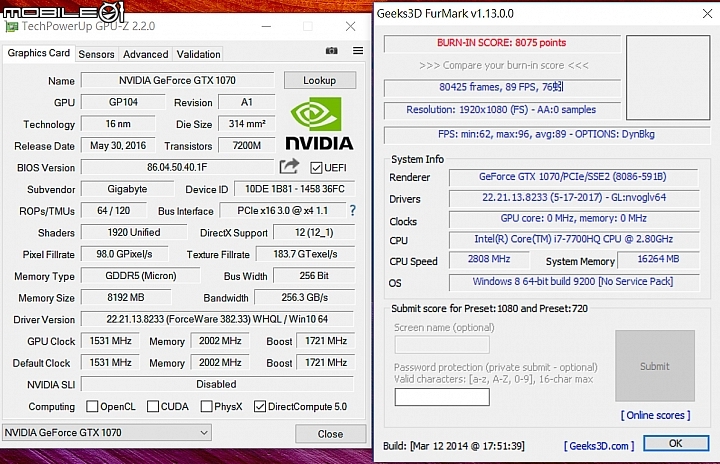Click the Screen name input field

pyautogui.click(x=442, y=345)
